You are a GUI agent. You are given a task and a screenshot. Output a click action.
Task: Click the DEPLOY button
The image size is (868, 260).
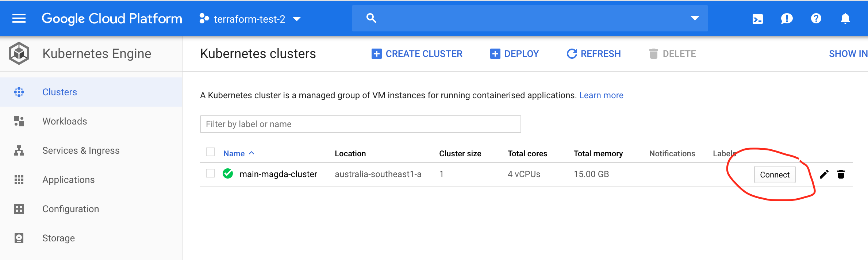click(x=514, y=54)
